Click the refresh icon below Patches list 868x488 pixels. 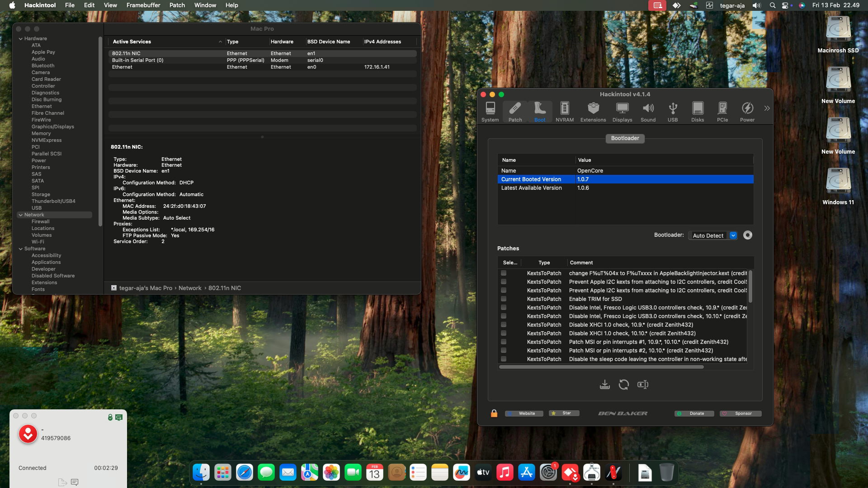pyautogui.click(x=624, y=385)
